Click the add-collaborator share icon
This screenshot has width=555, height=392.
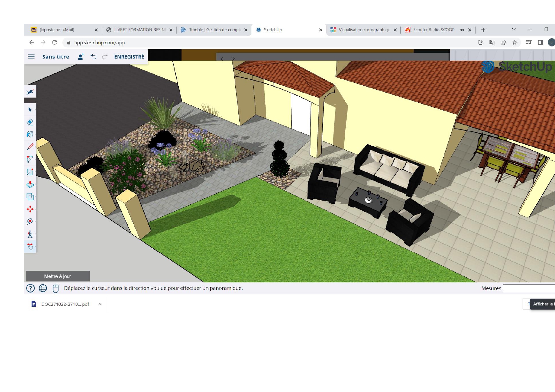pos(81,57)
